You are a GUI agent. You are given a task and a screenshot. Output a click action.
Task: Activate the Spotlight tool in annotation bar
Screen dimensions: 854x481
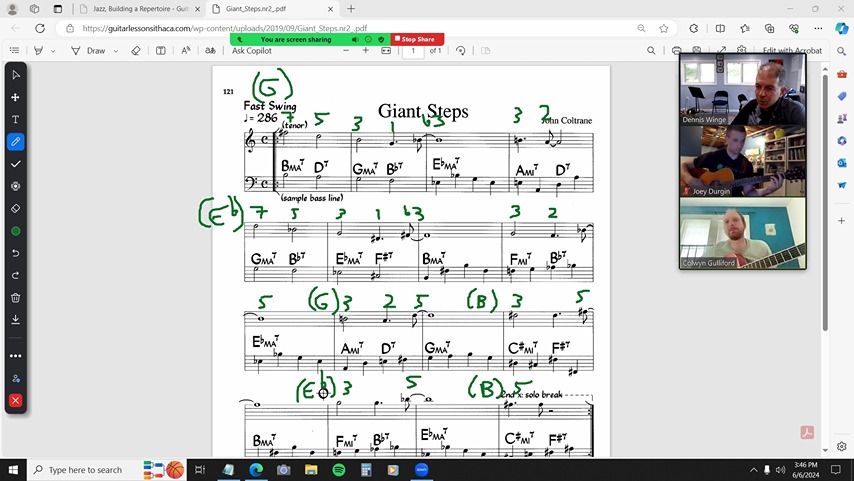(15, 186)
